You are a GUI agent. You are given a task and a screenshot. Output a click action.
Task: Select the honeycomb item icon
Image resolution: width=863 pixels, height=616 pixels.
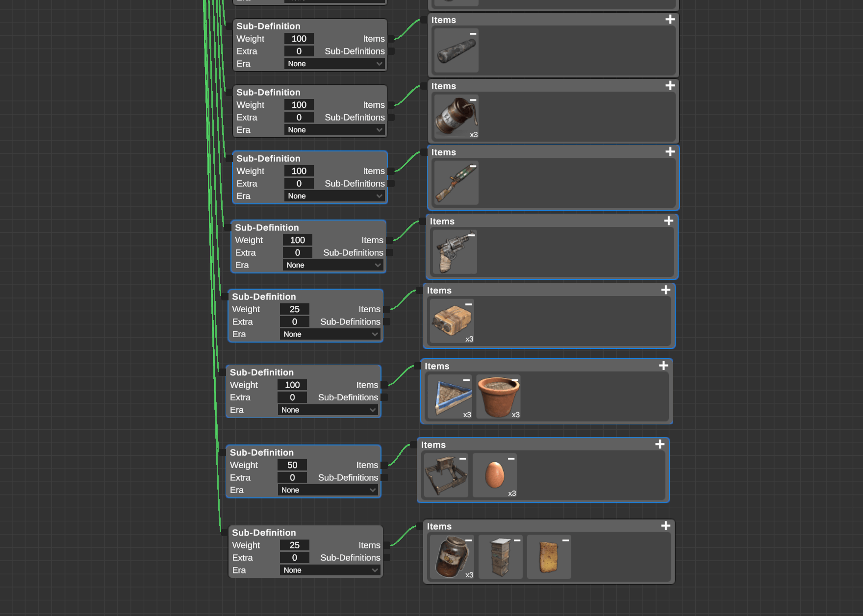pyautogui.click(x=549, y=557)
